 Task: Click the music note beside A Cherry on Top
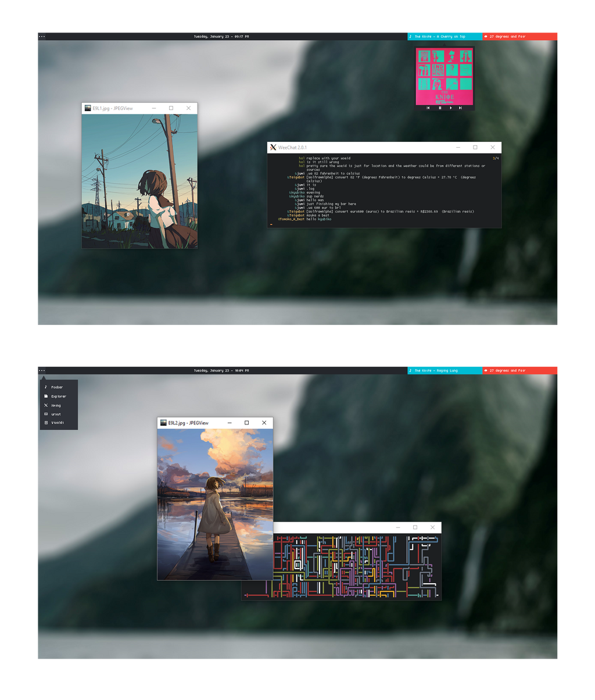[x=410, y=37]
